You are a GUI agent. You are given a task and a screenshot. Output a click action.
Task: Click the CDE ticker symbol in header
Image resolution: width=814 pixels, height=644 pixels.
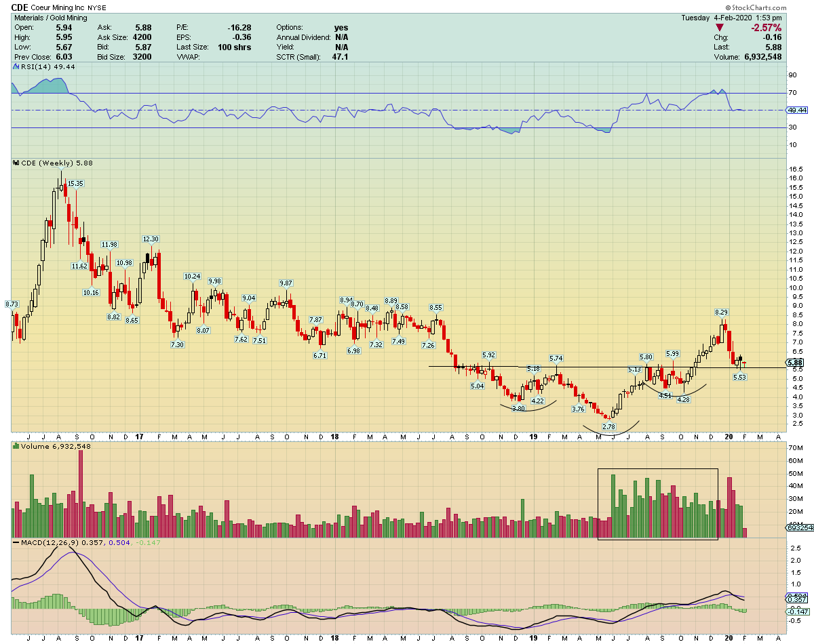click(x=19, y=7)
